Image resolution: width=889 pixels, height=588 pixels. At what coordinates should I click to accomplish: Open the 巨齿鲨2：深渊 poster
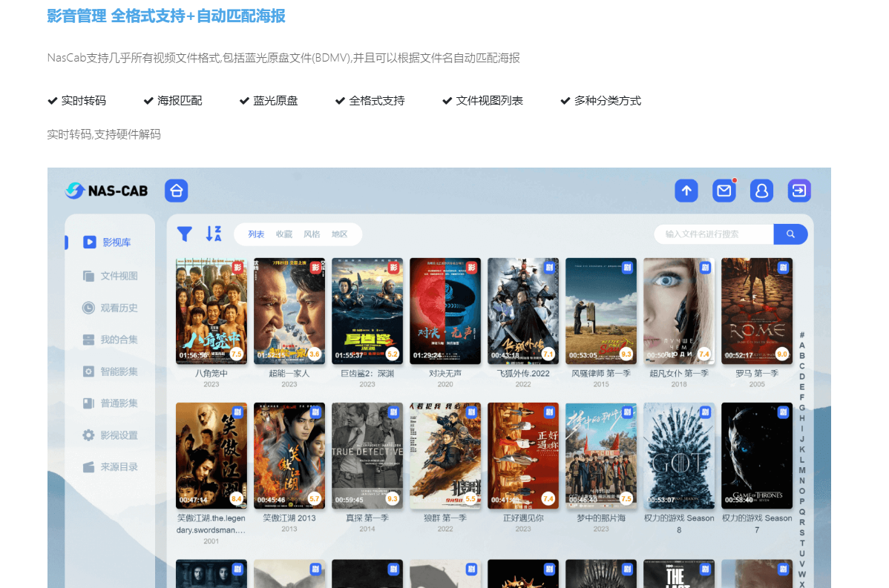367,311
